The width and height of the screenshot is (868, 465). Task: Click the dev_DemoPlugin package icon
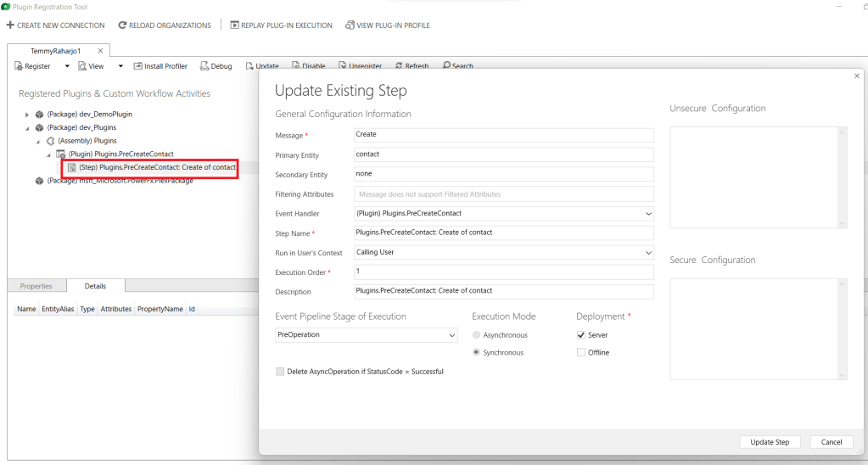pyautogui.click(x=39, y=114)
